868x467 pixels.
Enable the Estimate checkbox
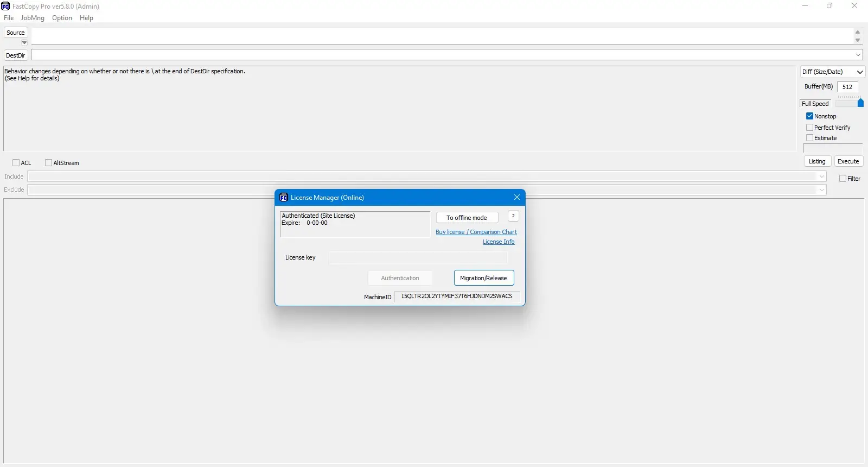(809, 138)
